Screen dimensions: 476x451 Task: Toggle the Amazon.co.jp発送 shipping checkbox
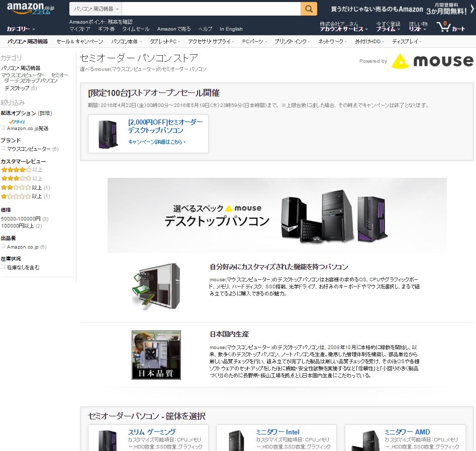click(x=3, y=128)
